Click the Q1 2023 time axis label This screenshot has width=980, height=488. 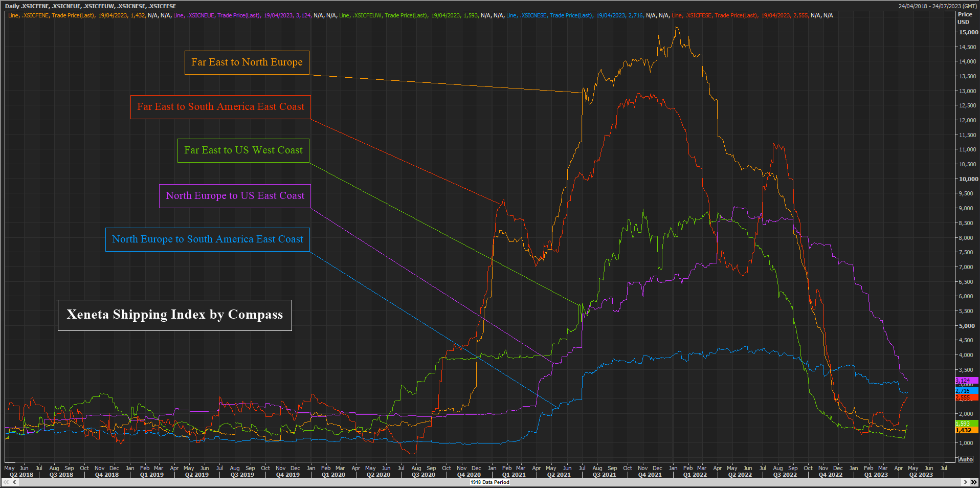[x=876, y=475]
